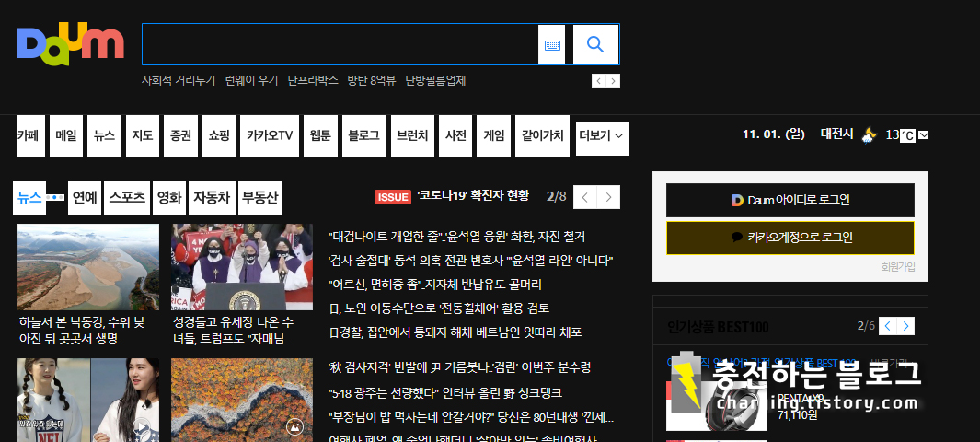Viewport: 980px width, 442px height.
Task: Open the 쇼핑 service
Action: [x=219, y=135]
